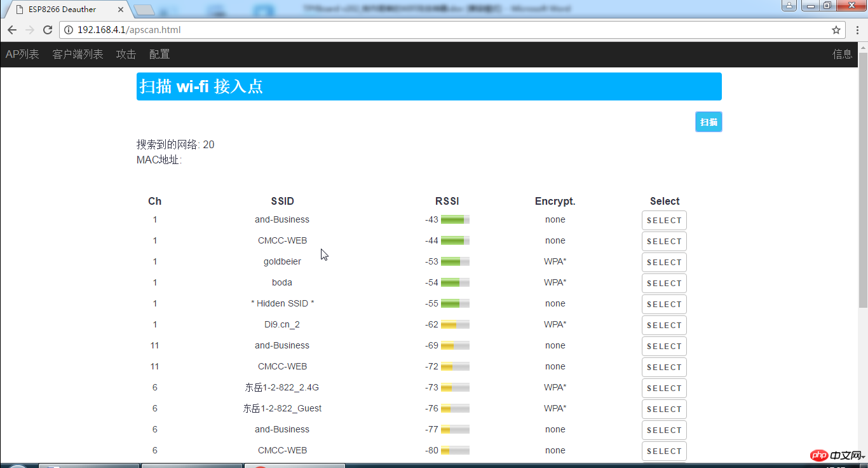Select the Hidden SSID network
Screen dimensions: 868x468
click(x=664, y=304)
